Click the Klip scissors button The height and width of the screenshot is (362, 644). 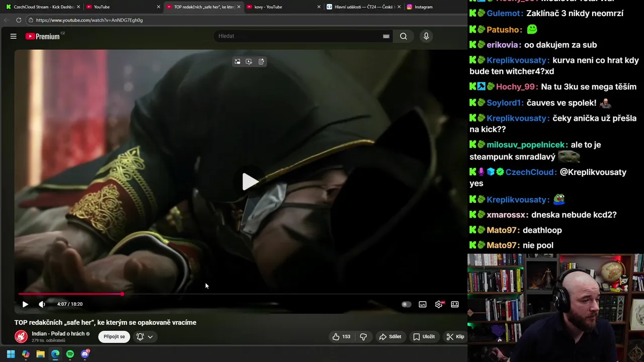pyautogui.click(x=455, y=337)
